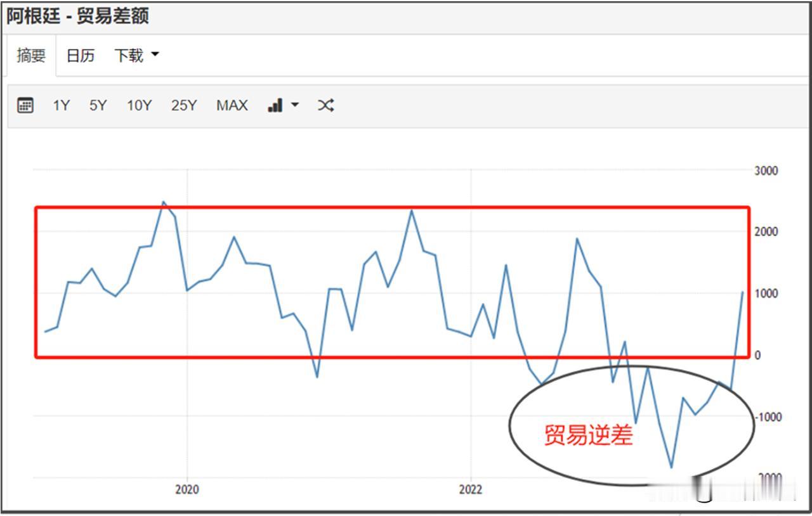812x516 pixels.
Task: Open the calendar date range icon
Action: pos(25,105)
